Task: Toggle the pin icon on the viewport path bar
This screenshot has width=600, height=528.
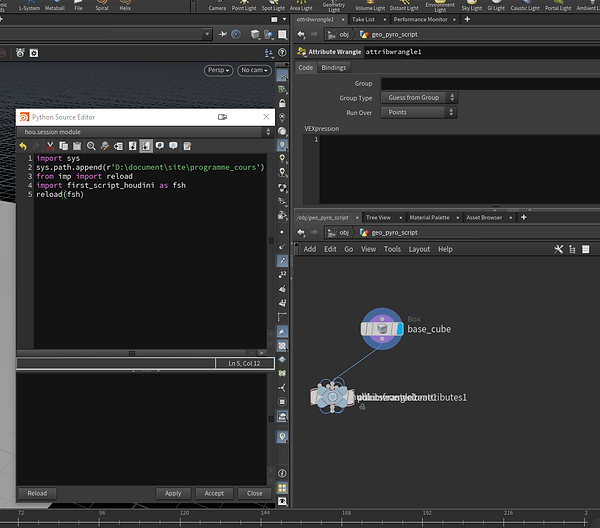Action: [x=223, y=34]
